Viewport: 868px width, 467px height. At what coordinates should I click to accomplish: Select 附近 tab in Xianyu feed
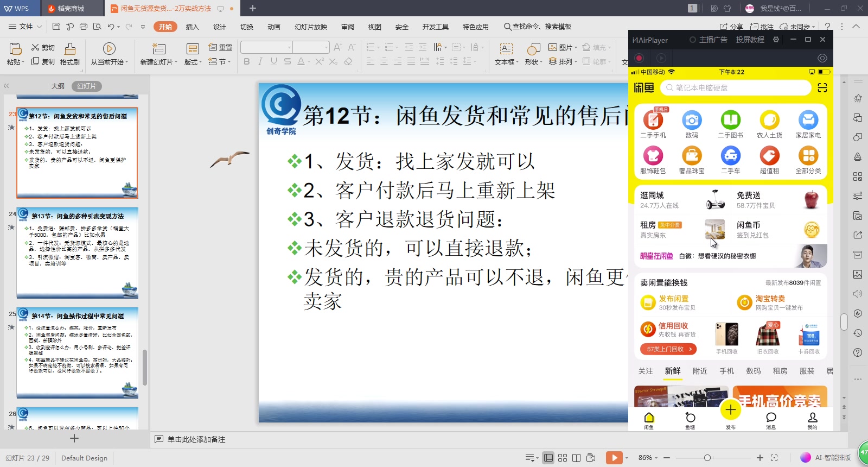point(700,371)
